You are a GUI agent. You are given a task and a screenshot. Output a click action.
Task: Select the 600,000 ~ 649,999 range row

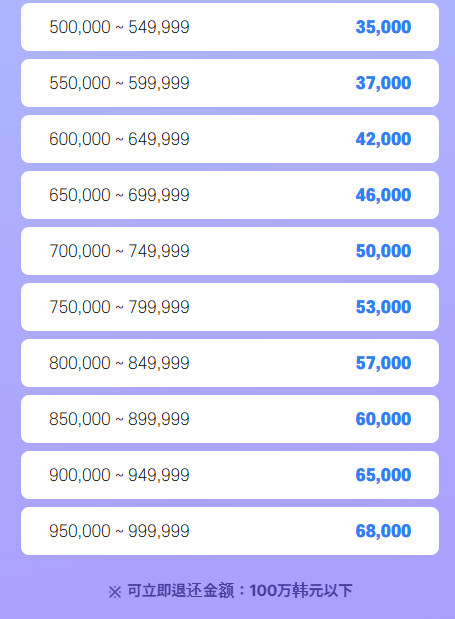[x=230, y=139]
